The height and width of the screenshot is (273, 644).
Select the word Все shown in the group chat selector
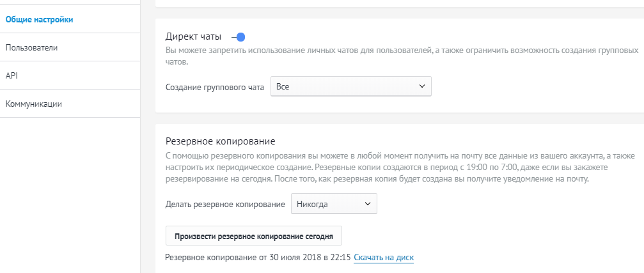pos(283,86)
